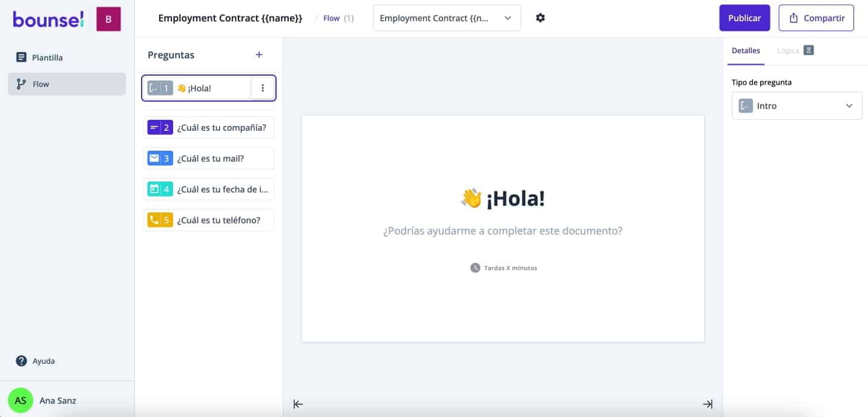Viewport: 868px width, 417px height.
Task: Click the Compartir button
Action: click(x=816, y=18)
